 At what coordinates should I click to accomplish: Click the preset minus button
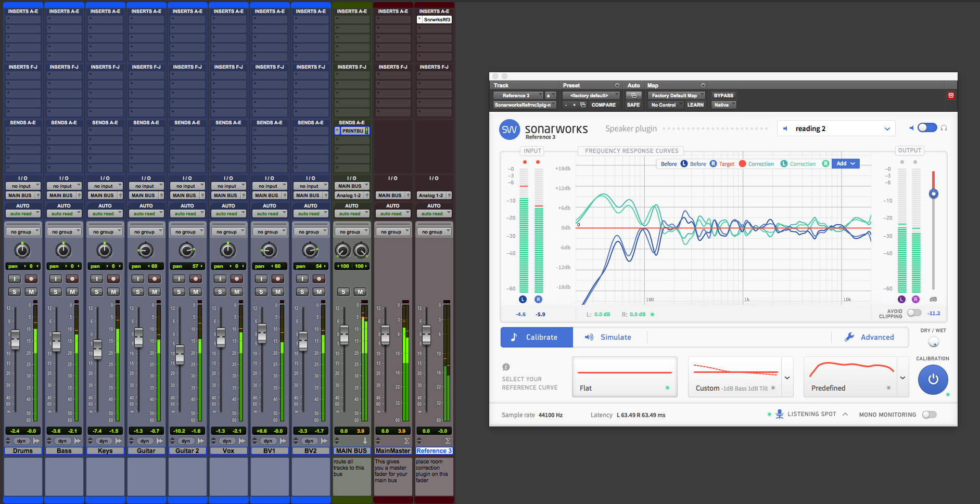566,105
